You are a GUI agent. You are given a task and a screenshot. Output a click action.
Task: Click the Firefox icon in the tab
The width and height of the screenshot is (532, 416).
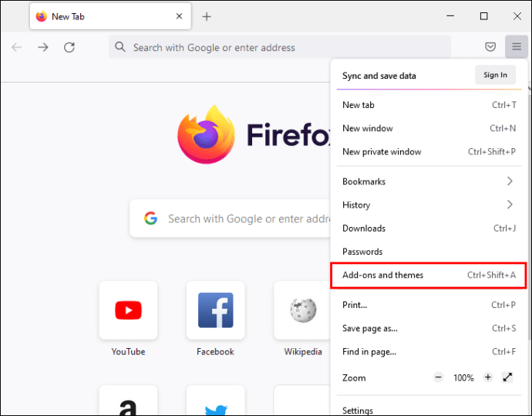tap(42, 16)
